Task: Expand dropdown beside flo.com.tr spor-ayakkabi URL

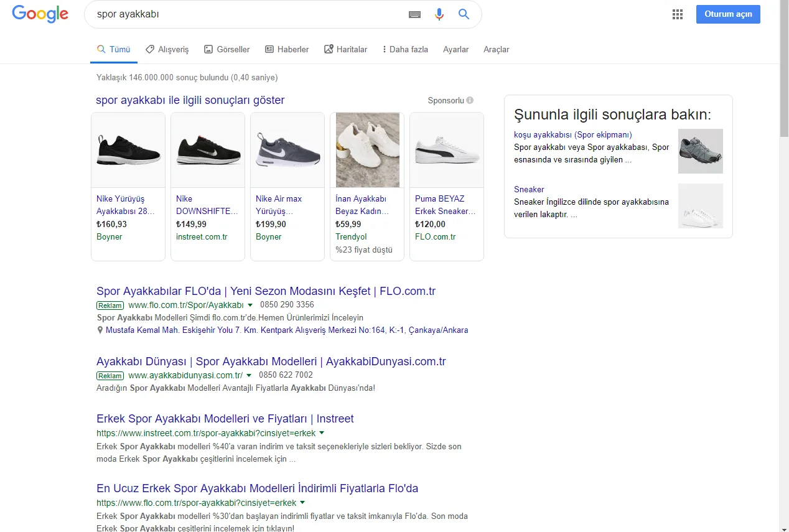Action: pos(302,503)
